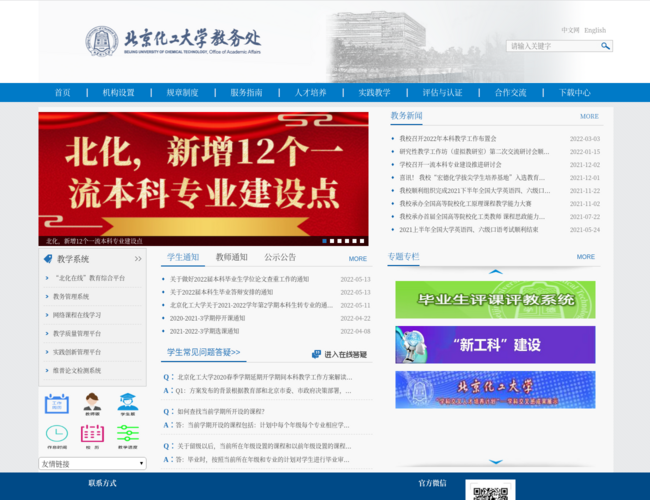The height and width of the screenshot is (500, 650).
Task: Focus the 请输入关键字 search field
Action: (553, 46)
